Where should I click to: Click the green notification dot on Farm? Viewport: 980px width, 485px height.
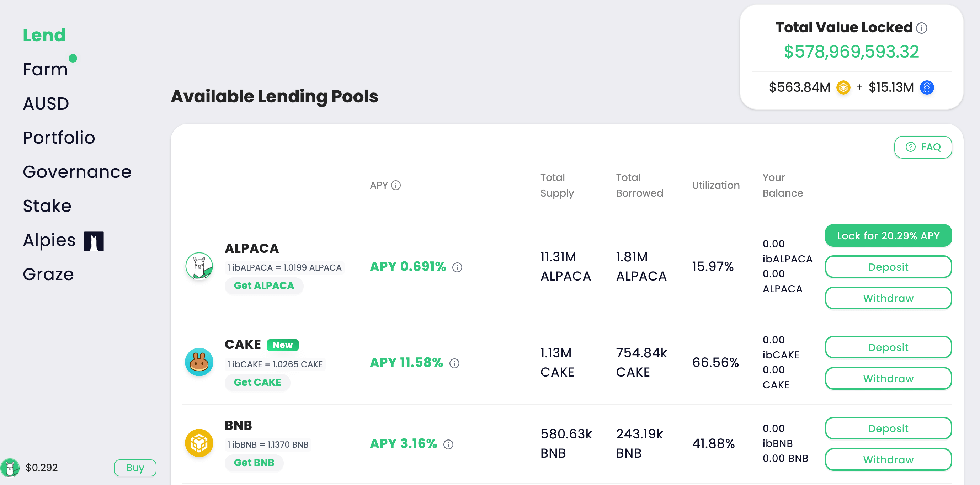pos(73,58)
